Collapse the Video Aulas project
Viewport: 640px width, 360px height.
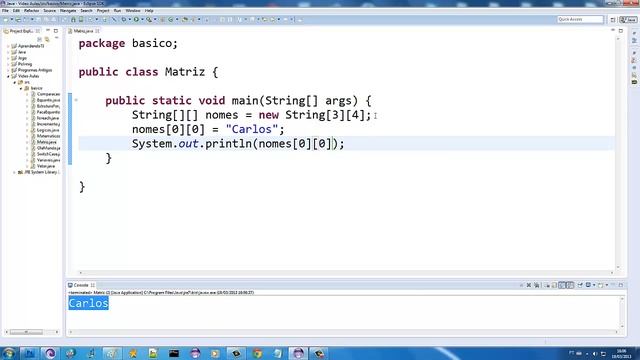tap(8, 76)
